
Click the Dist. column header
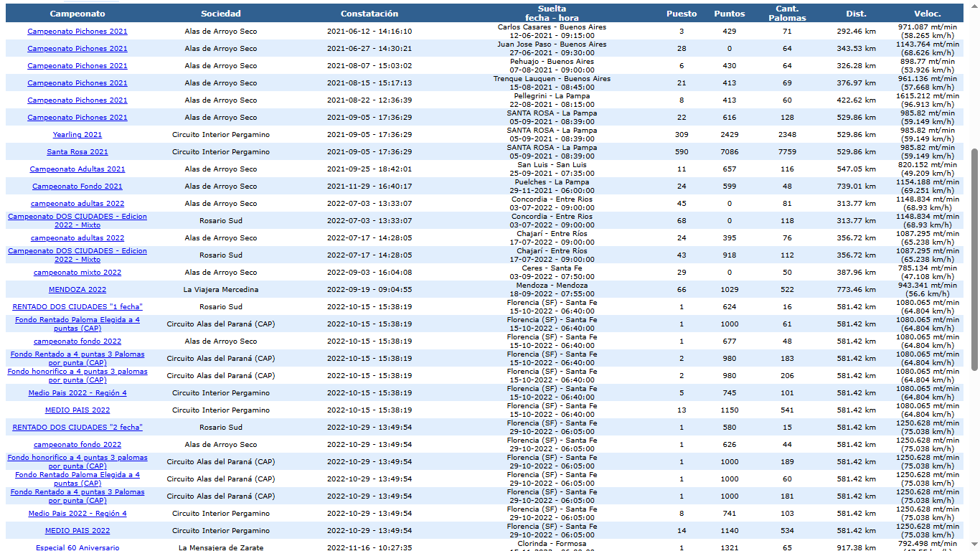856,14
